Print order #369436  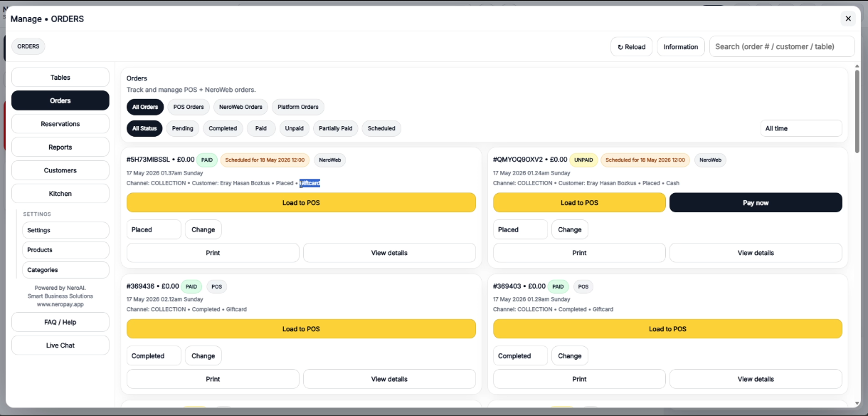click(213, 379)
